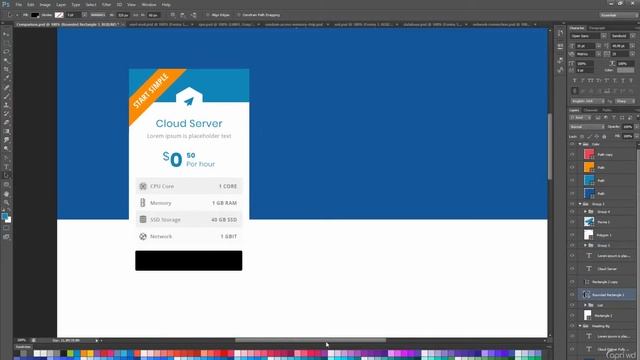Open the Normal blend mode dropdown
This screenshot has height=360, width=640.
(587, 127)
